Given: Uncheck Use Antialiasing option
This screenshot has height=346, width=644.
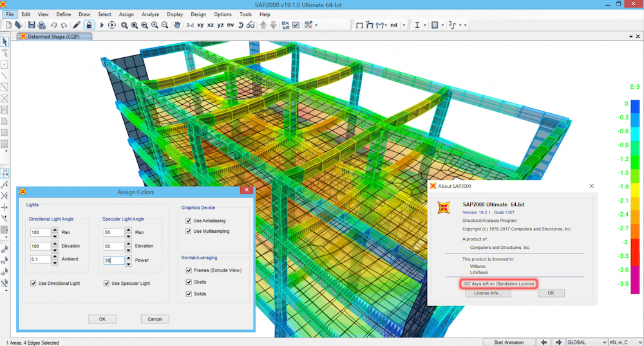Looking at the screenshot, I should point(189,221).
